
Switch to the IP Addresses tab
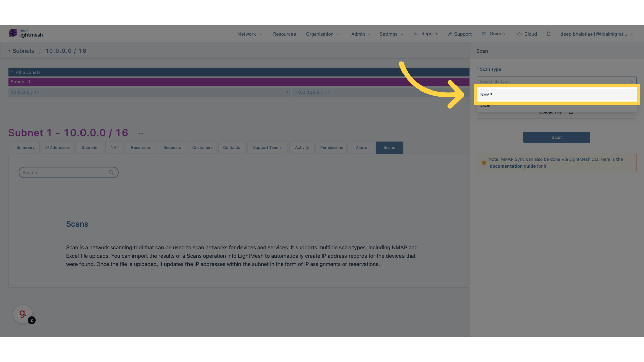pos(57,147)
